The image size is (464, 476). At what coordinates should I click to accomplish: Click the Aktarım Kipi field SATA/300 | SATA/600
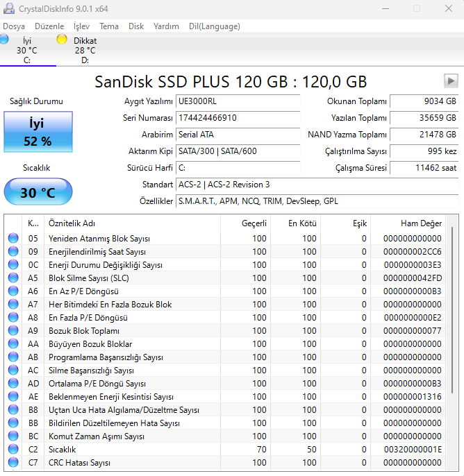(x=238, y=151)
